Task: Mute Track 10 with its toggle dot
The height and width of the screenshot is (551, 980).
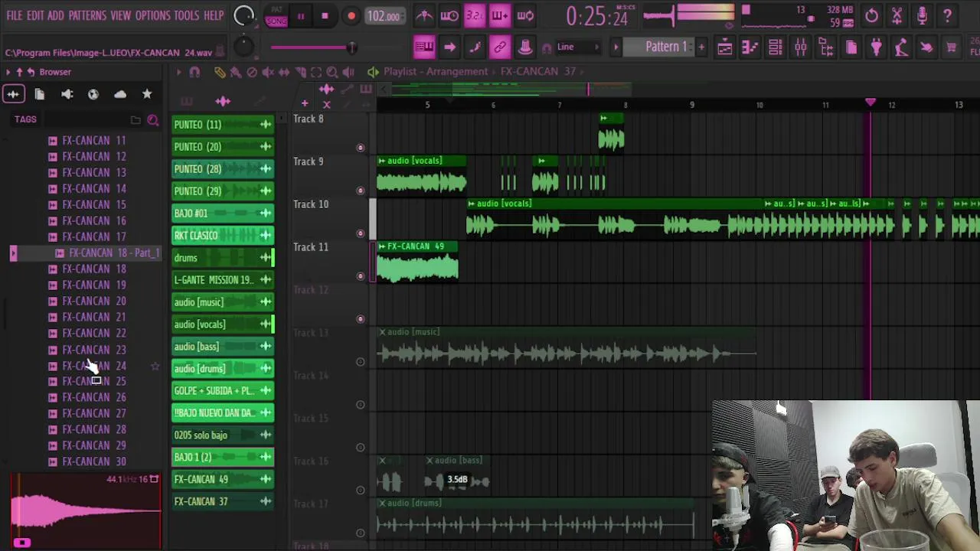Action: tap(361, 233)
